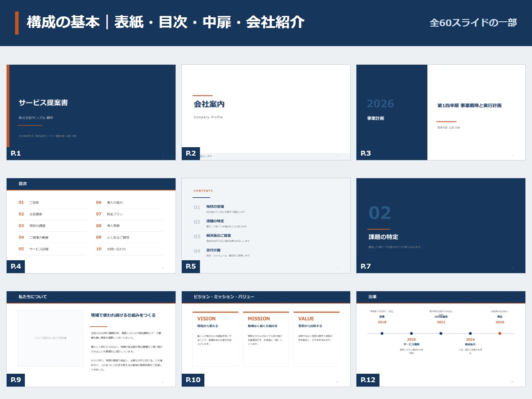Image resolution: width=532 pixels, height=399 pixels.
Task: Select the ビジョン・ミッション・バリュー slide
Action: click(x=266, y=339)
